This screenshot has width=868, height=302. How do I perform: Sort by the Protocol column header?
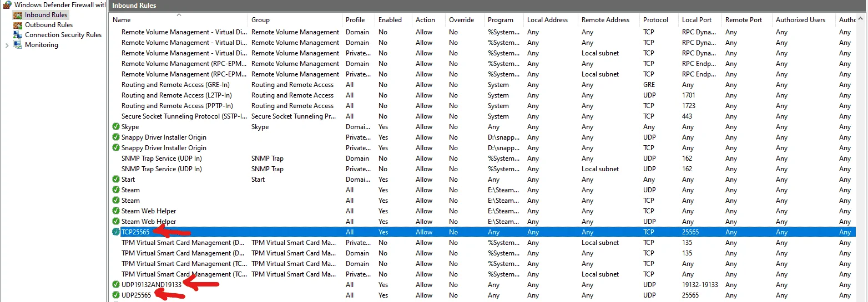pyautogui.click(x=656, y=20)
